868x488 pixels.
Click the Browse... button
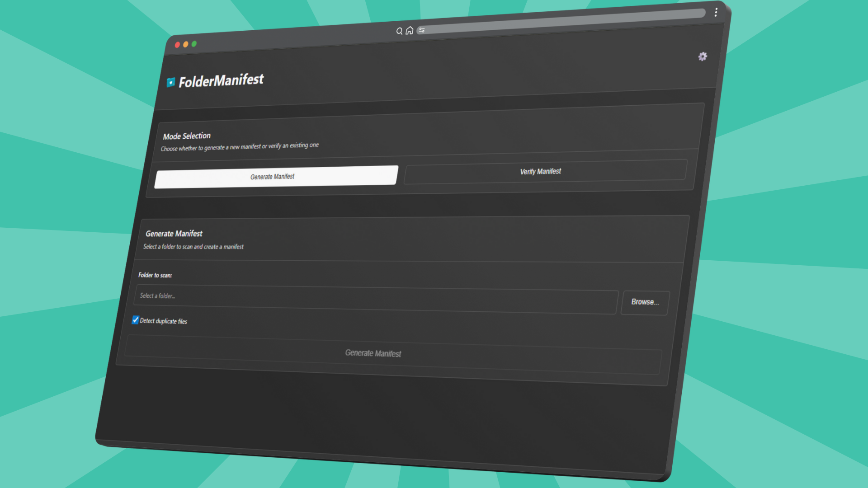tap(645, 302)
